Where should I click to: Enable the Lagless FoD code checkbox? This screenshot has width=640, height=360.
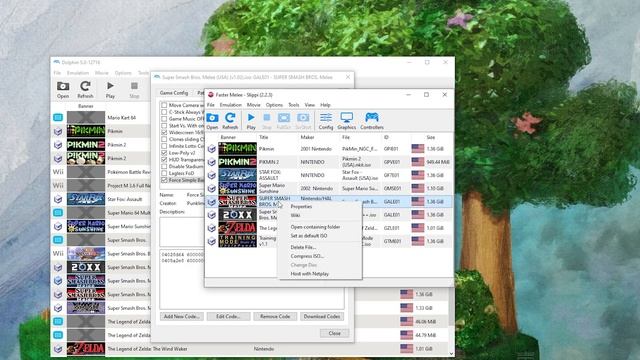(x=164, y=173)
